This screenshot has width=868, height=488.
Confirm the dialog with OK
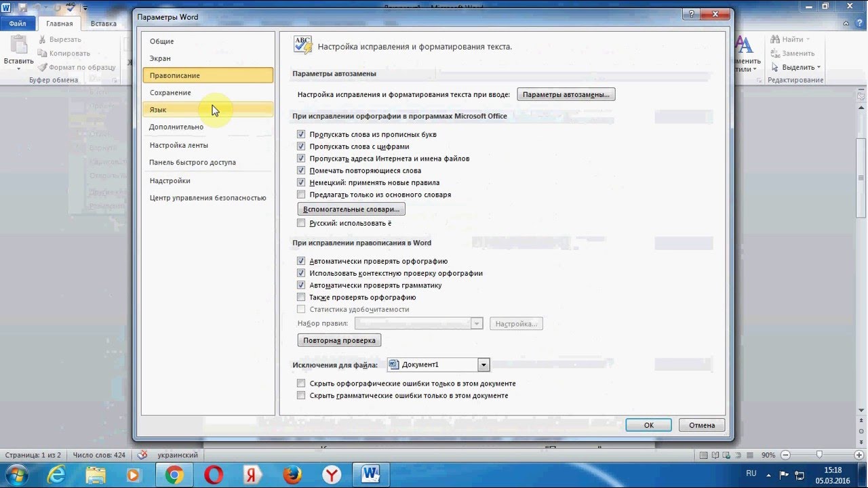coord(648,425)
